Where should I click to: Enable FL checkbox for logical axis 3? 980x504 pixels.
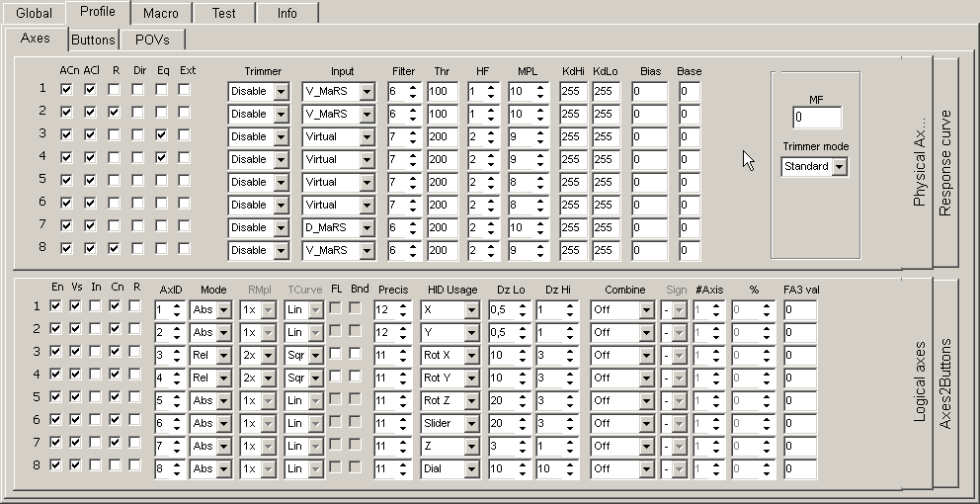click(336, 354)
